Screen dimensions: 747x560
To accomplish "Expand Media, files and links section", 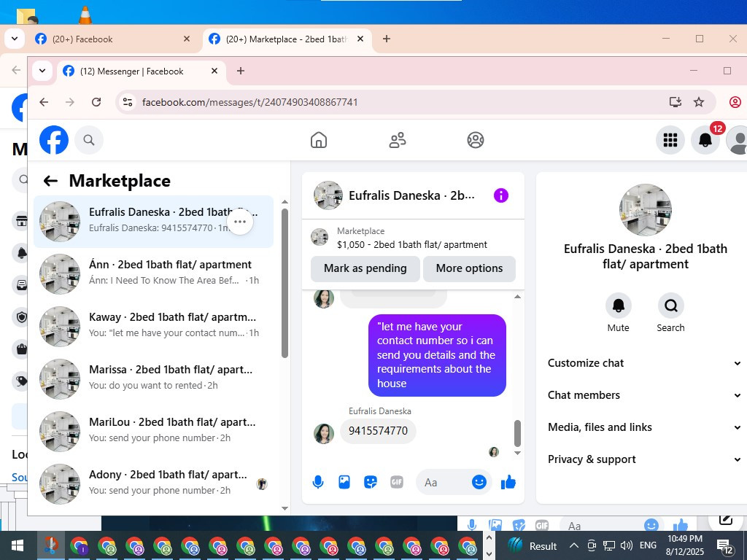I will tap(645, 427).
